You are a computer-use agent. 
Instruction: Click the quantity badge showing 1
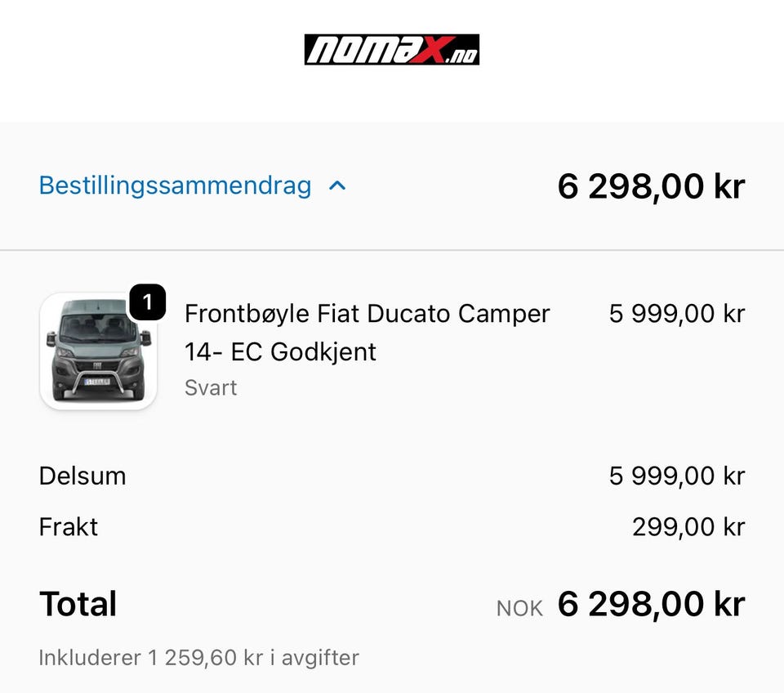[x=147, y=303]
